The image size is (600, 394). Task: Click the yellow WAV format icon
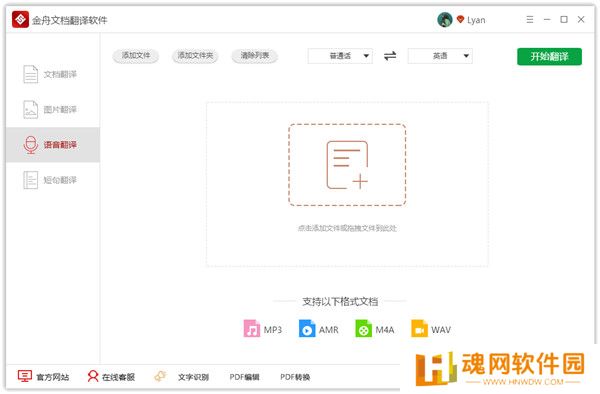pyautogui.click(x=419, y=329)
